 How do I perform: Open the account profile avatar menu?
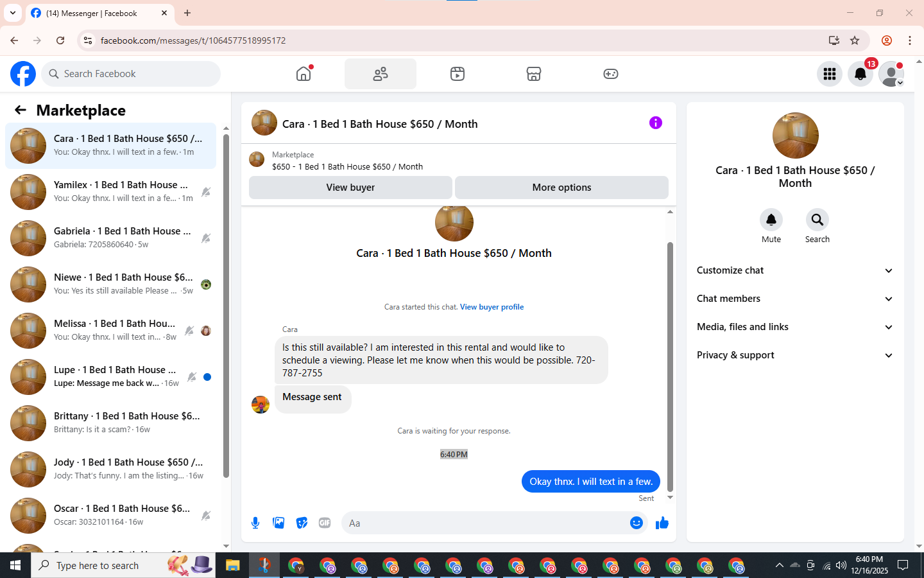pyautogui.click(x=891, y=74)
